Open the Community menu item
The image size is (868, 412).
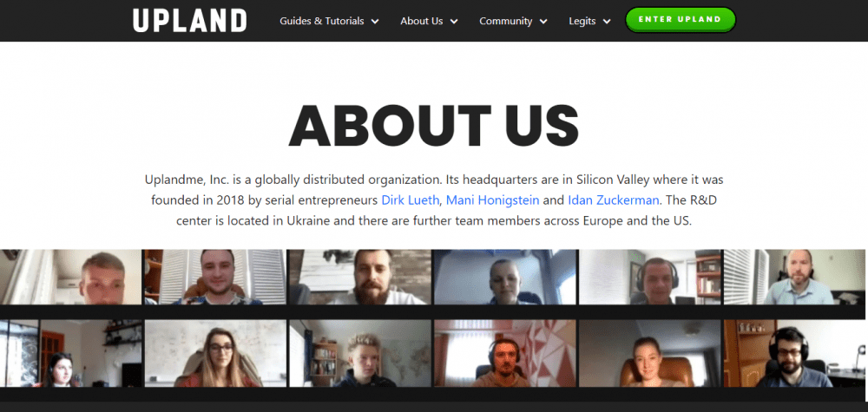pyautogui.click(x=506, y=21)
